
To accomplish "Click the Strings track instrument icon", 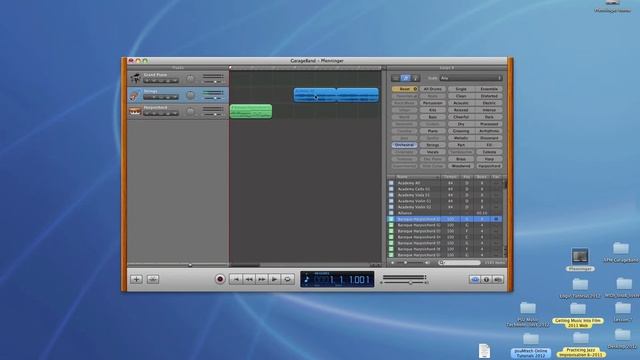I will coord(135,95).
